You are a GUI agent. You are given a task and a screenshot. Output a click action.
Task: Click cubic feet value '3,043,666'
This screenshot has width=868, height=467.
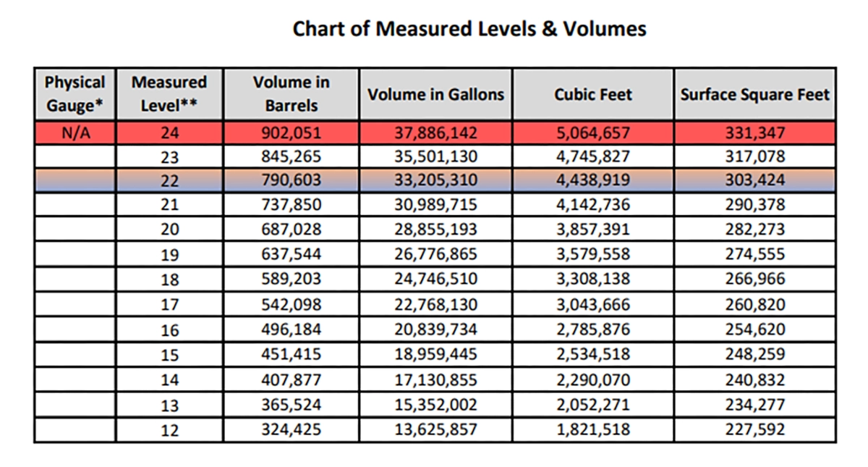(x=593, y=305)
